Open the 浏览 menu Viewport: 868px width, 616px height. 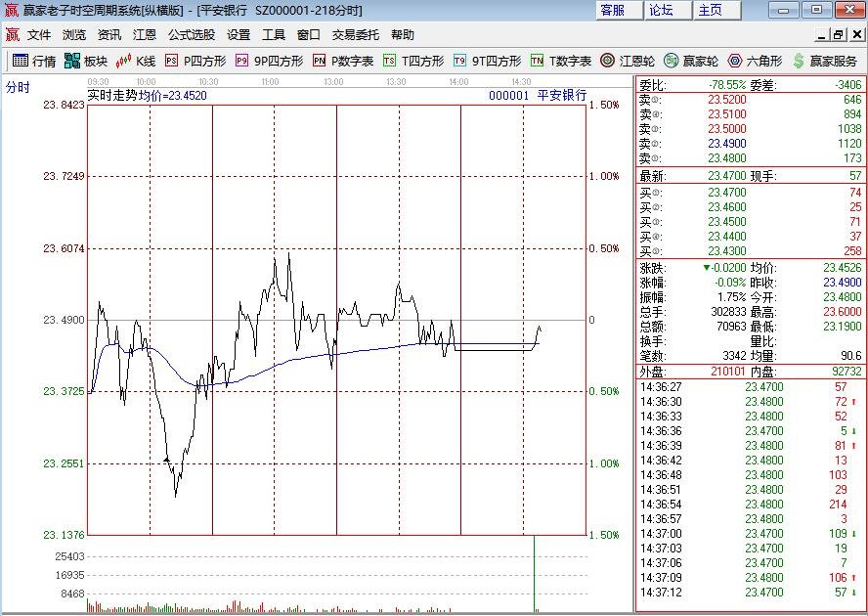coord(74,35)
